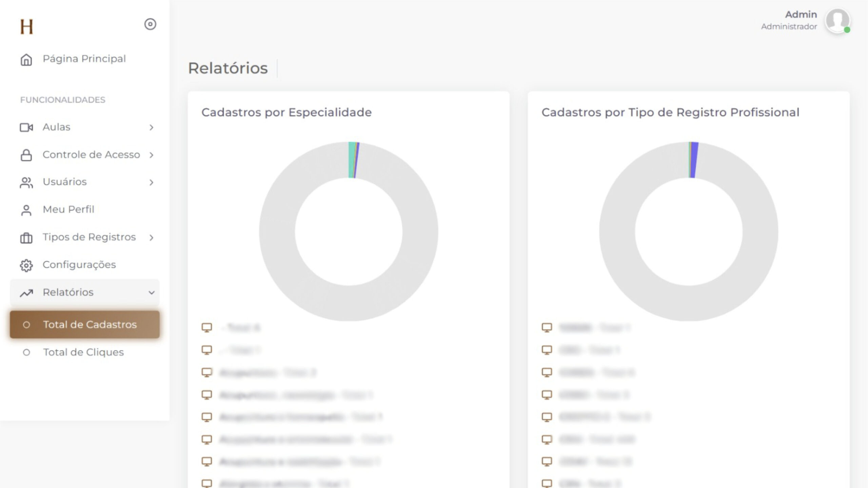Click the home icon beside Página Principal
The width and height of the screenshot is (868, 488).
point(26,60)
